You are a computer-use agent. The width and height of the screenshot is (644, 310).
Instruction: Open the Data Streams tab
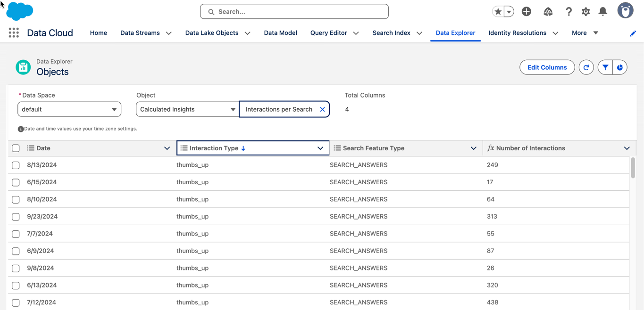[140, 33]
